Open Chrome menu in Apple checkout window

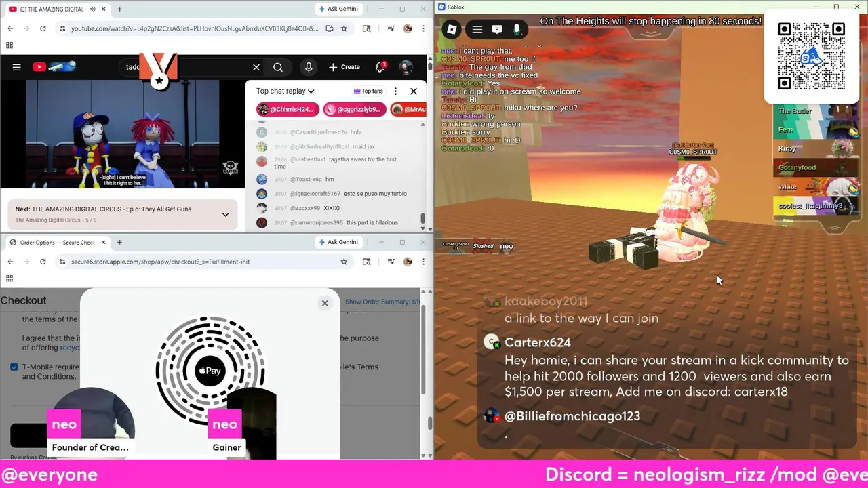pos(423,262)
